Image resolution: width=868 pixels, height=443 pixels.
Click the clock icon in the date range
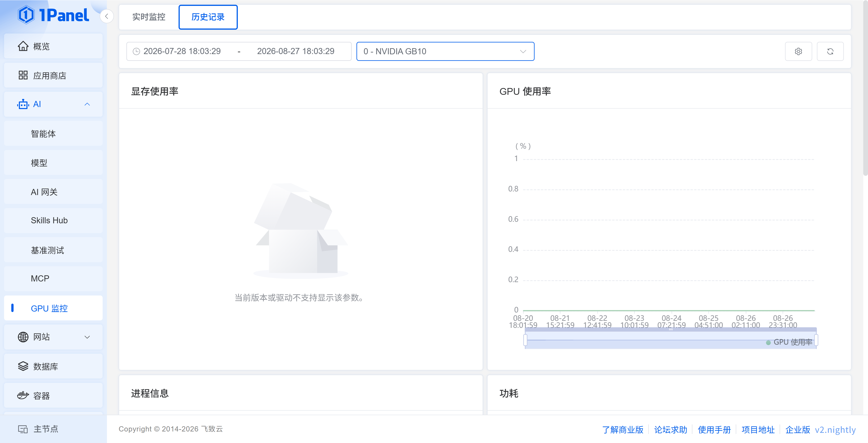click(136, 51)
